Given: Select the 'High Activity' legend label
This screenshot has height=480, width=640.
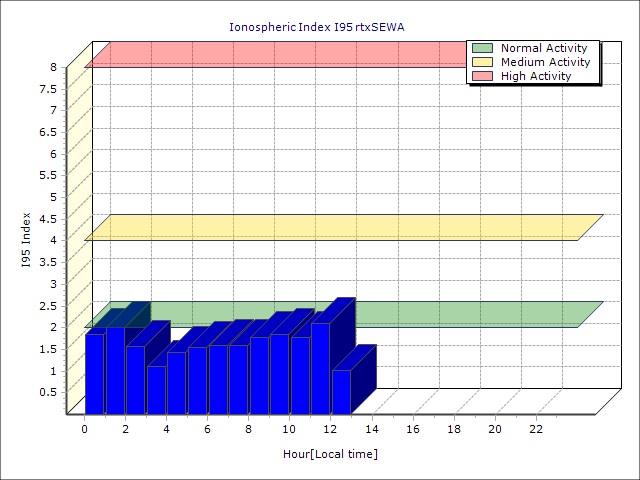Looking at the screenshot, I should [x=536, y=76].
